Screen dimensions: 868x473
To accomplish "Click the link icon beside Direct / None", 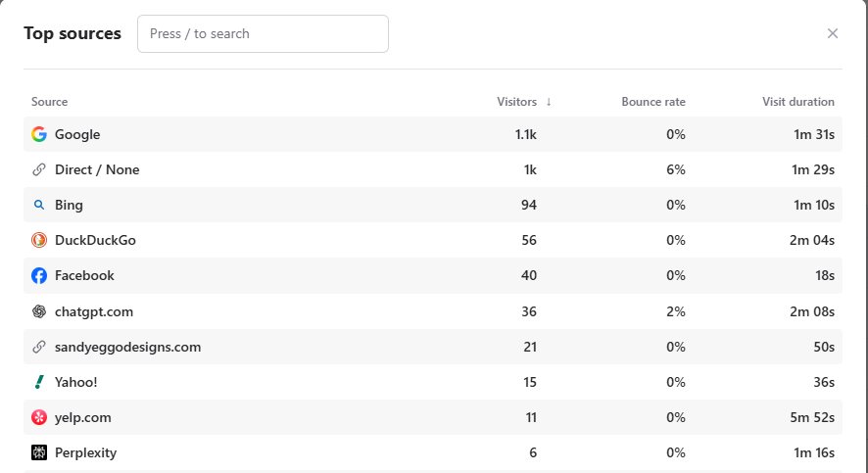I will tap(39, 169).
